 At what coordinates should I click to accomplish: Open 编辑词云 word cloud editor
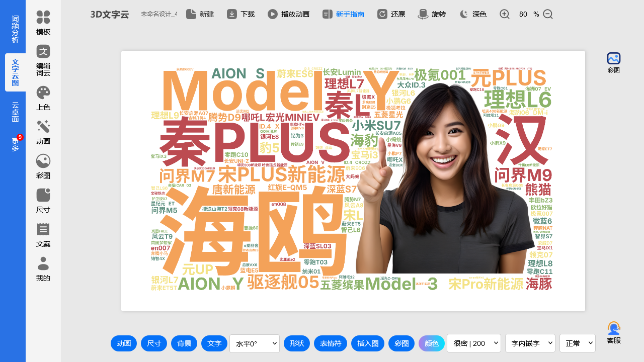pyautogui.click(x=43, y=60)
